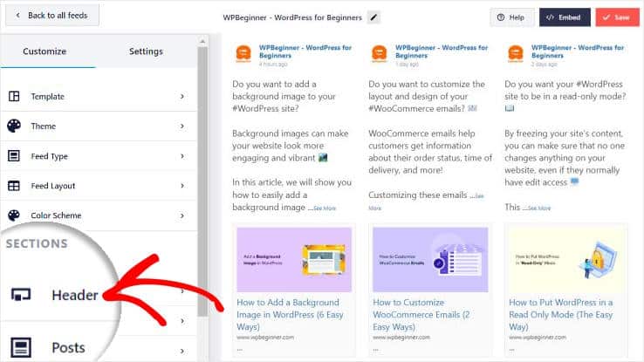Viewport: 644px width, 362px height.
Task: Click author name on the 4 hours ago post
Action: (x=305, y=51)
